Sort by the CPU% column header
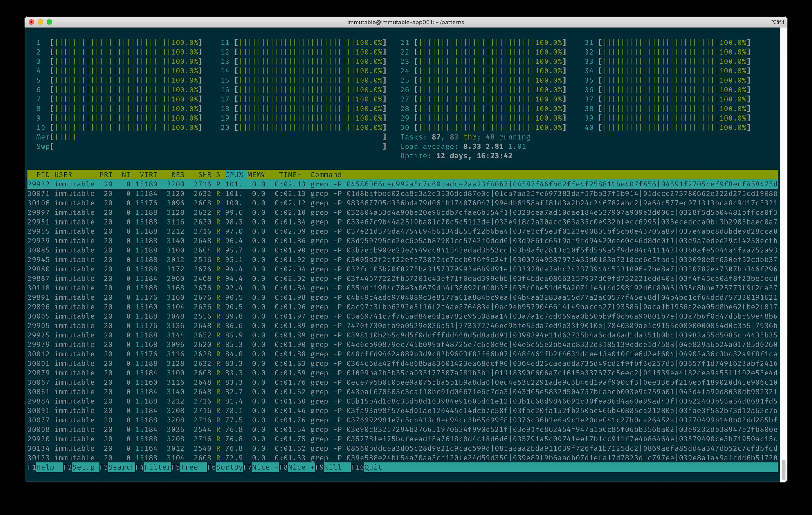Screen dimensions: 812x515 click(234, 175)
